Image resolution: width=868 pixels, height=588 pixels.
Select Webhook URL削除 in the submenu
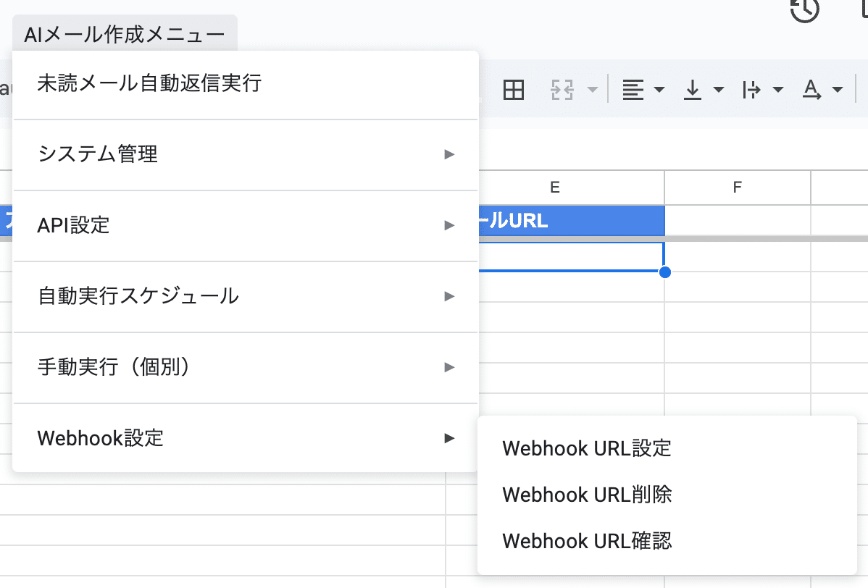(587, 495)
